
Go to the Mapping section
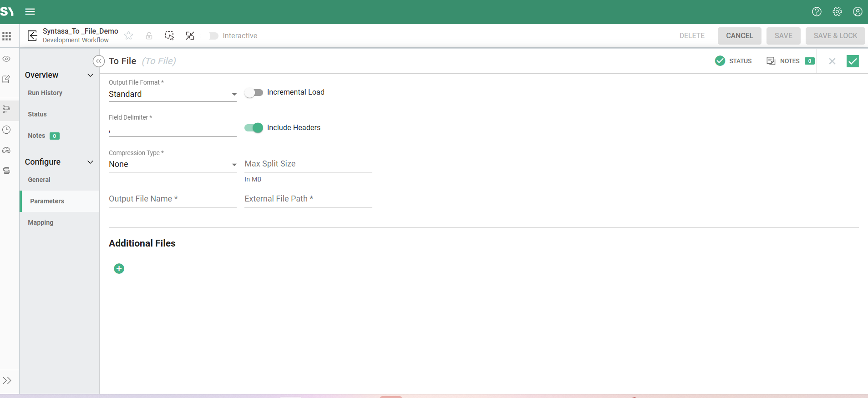coord(41,222)
